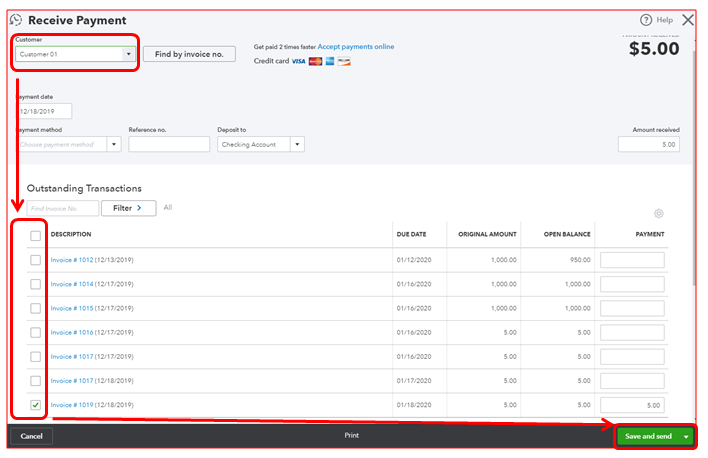Image resolution: width=708 pixels, height=458 pixels.
Task: Click Find by invoice no. button
Action: click(x=189, y=54)
